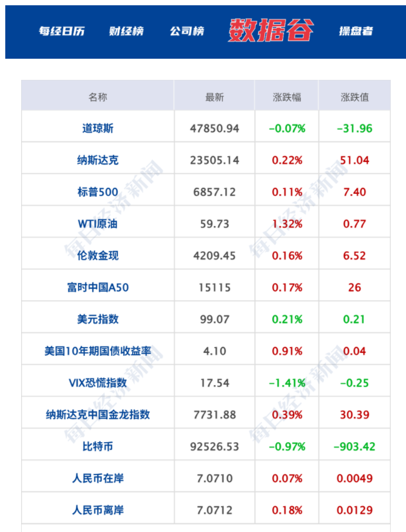The width and height of the screenshot is (406, 532).
Task: Select 美国10年期国债收益率 link
Action: tap(98, 351)
